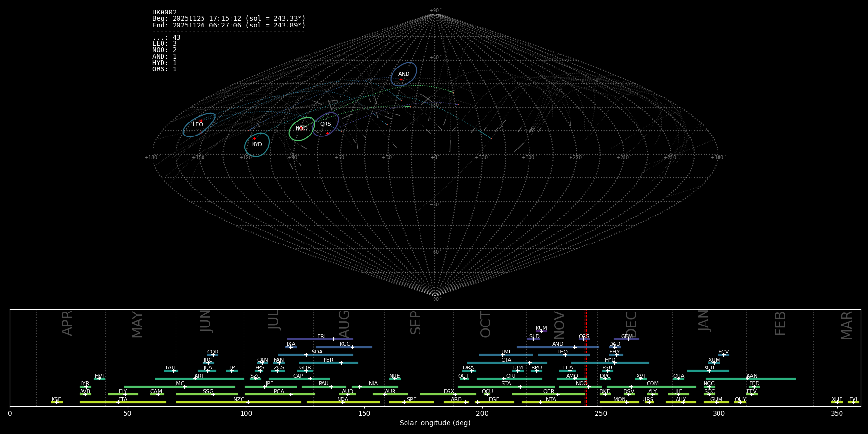This screenshot has width=868, height=434.
Task: Select the NOO green ellipse on sky map
Action: tap(301, 129)
